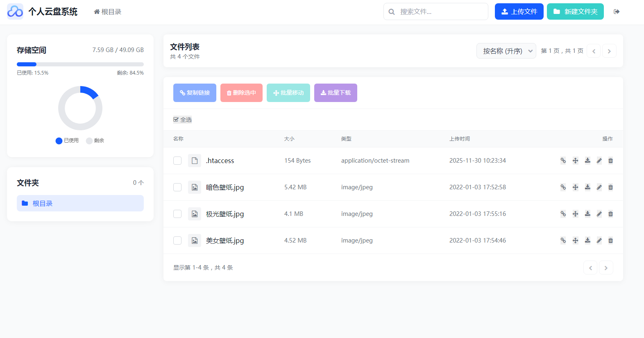
Task: Tick the checkbox next to .htaccess
Action: [x=177, y=161]
